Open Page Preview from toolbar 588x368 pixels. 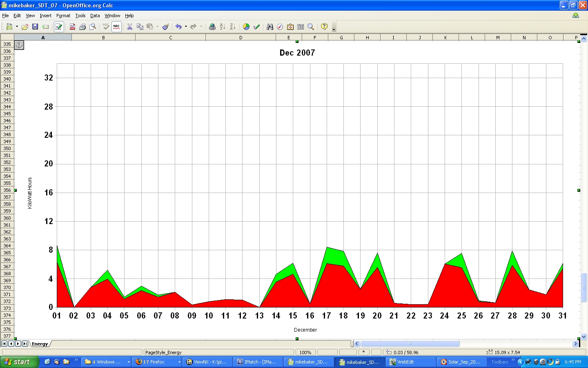[93, 27]
